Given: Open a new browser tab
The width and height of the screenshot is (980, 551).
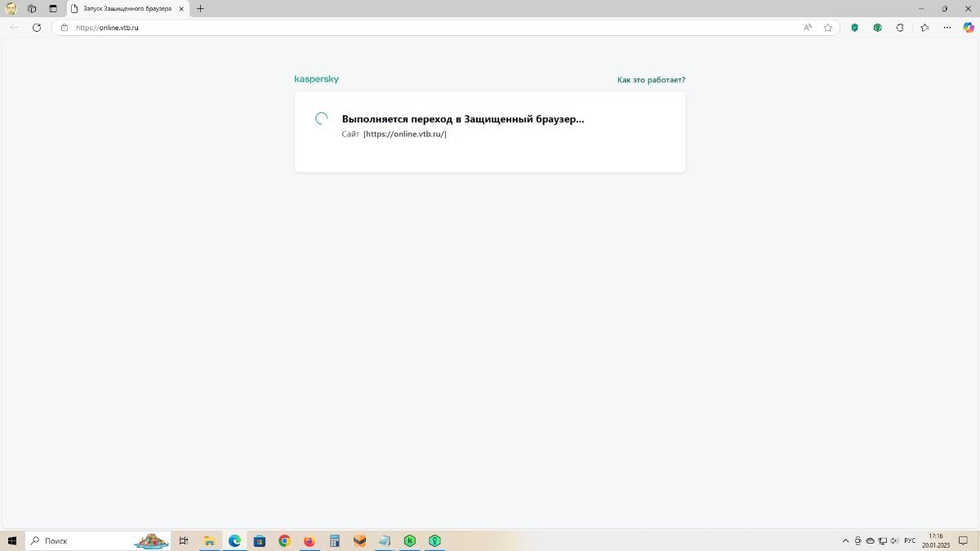Looking at the screenshot, I should pos(200,9).
